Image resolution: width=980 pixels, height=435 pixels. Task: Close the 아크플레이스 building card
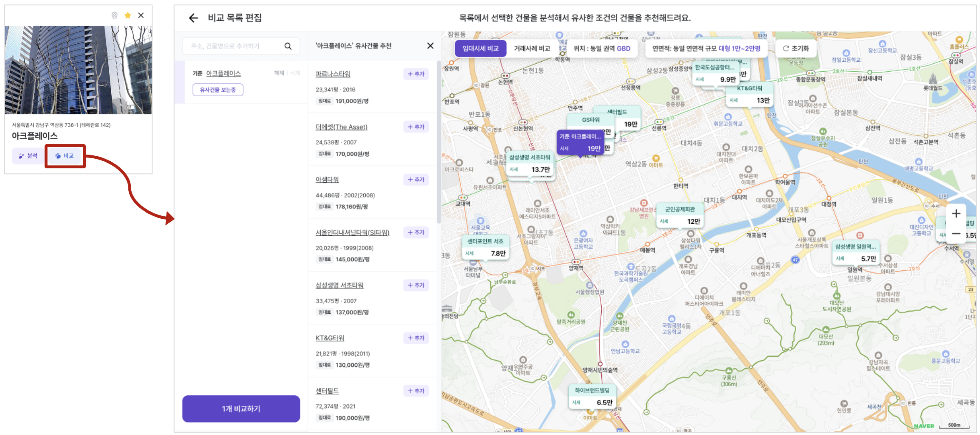(141, 15)
